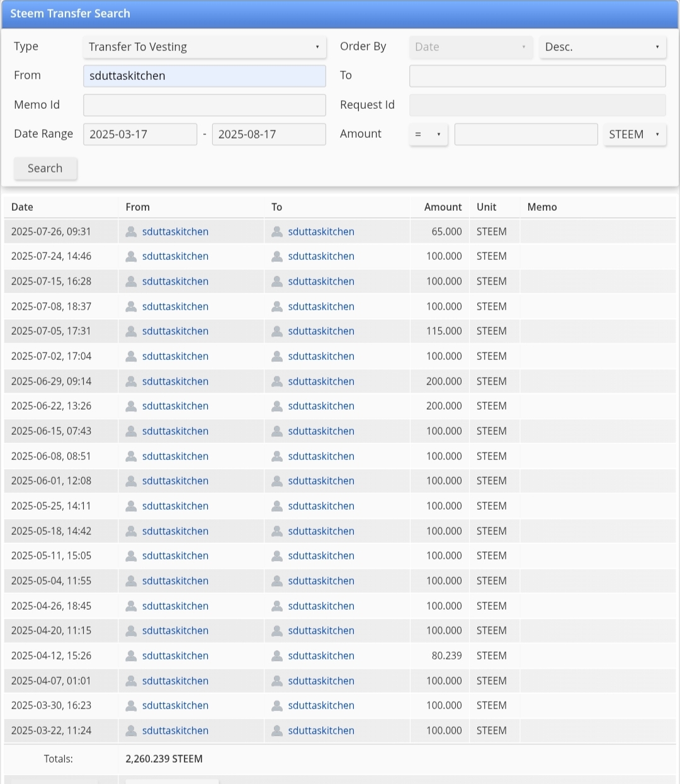Open To sduttaskitchen link in 2025-06-22 row
The width and height of the screenshot is (680, 784).
click(321, 406)
